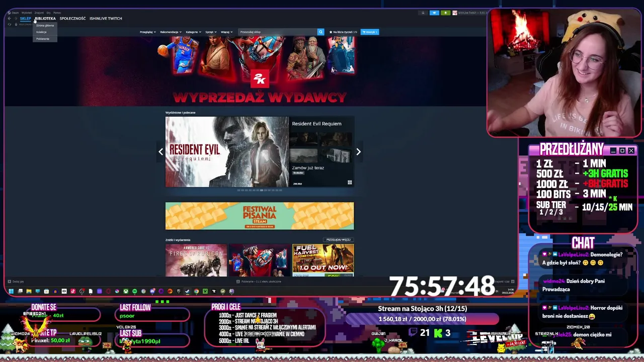Open Na liście życzeń wishlist link
The height and width of the screenshot is (362, 644).
click(x=343, y=32)
